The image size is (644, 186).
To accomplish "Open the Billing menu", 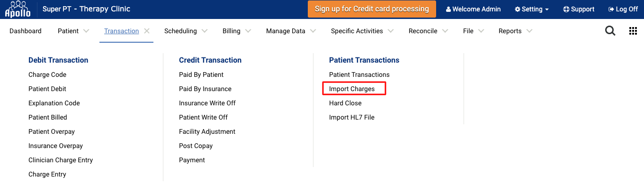I will pos(232,31).
